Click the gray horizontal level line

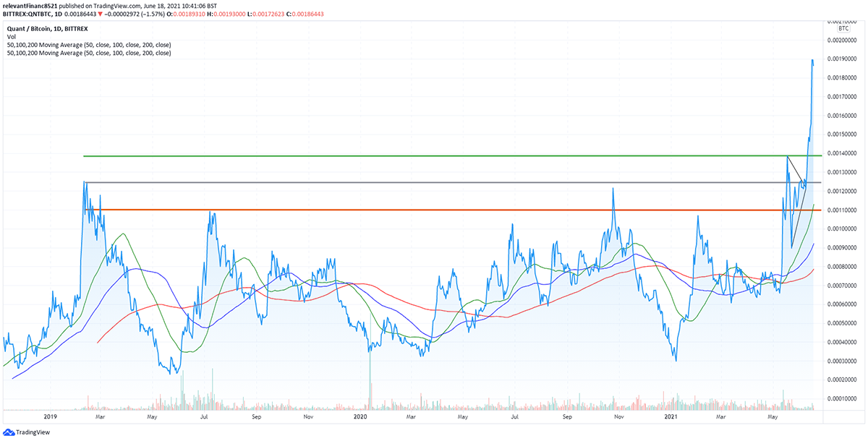(434, 182)
